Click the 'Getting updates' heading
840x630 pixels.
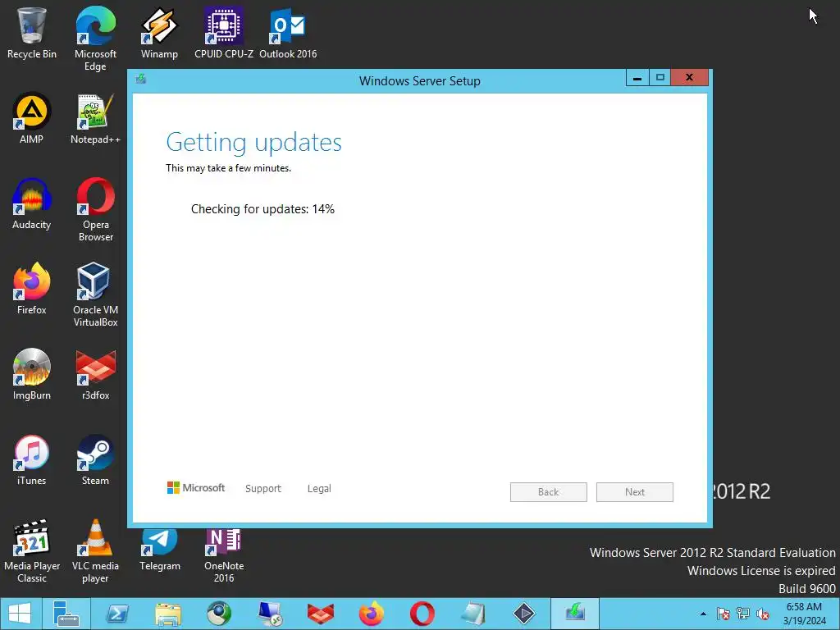tap(253, 143)
